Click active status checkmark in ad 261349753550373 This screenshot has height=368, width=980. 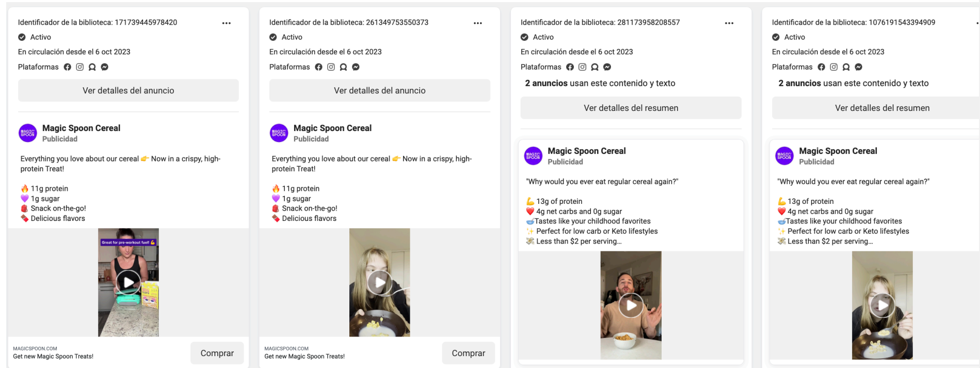[273, 37]
